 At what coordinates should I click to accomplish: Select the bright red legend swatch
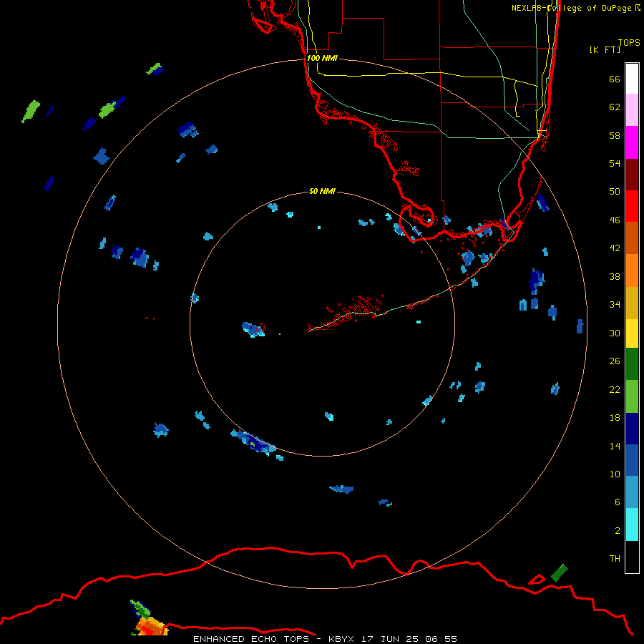pos(632,206)
